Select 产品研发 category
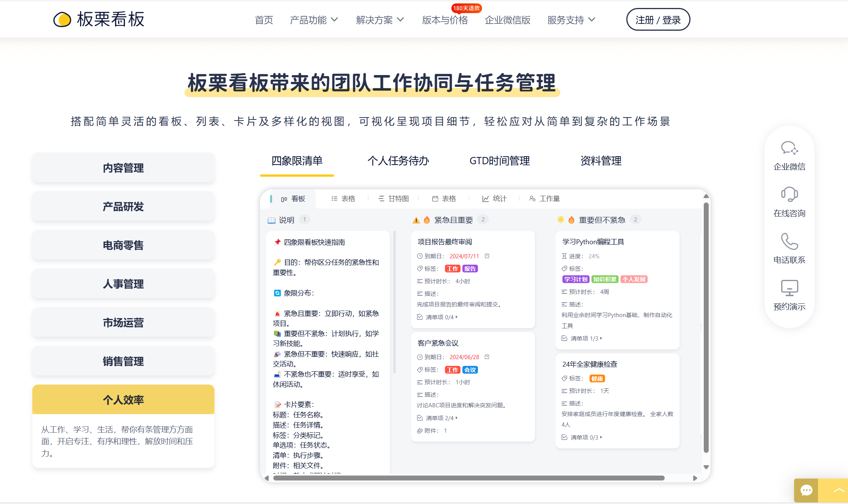 [123, 206]
